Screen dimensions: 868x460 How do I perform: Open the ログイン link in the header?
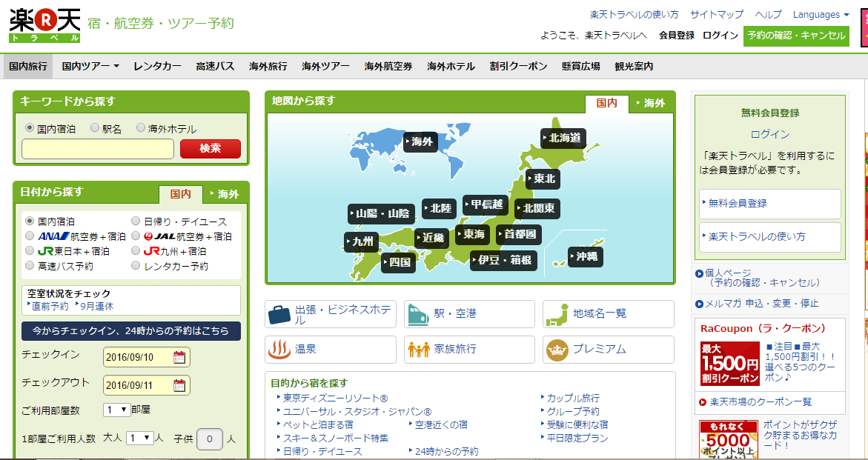(720, 36)
